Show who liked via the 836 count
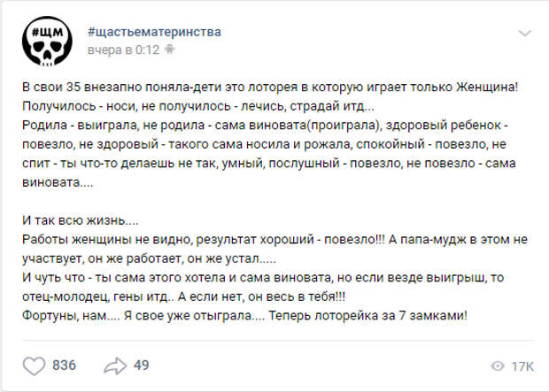 coord(64,365)
